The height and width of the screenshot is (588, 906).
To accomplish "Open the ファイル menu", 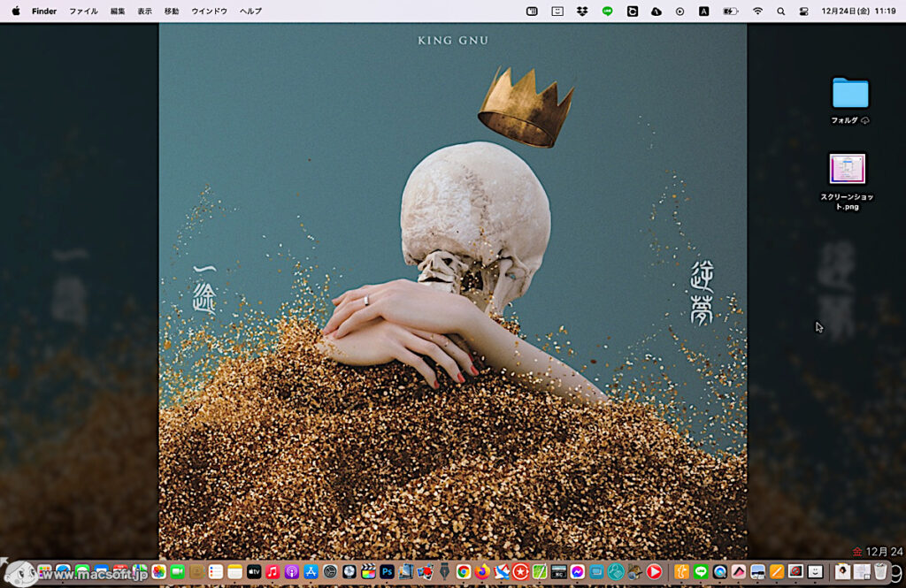I will click(x=83, y=11).
